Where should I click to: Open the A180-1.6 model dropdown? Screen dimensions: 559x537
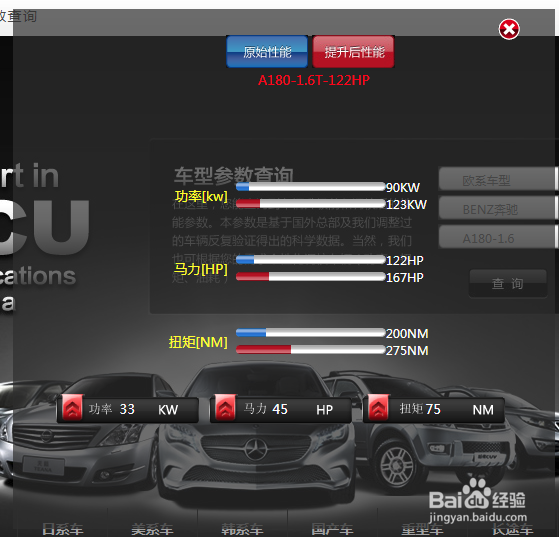click(498, 237)
